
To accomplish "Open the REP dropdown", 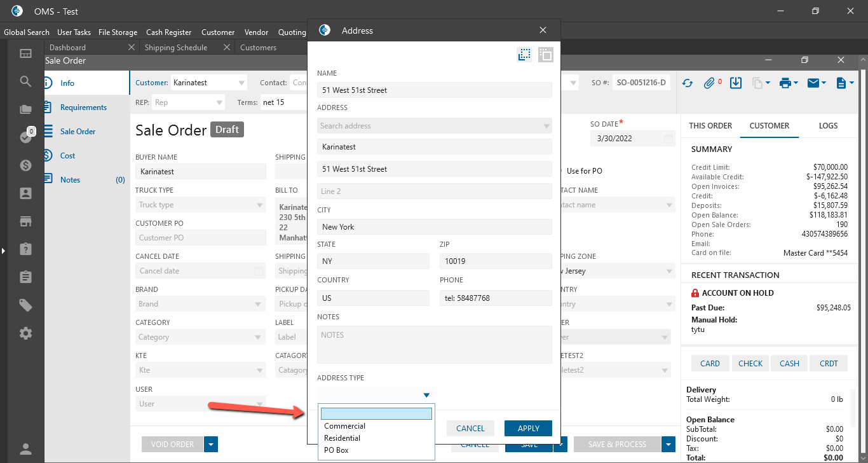I will pyautogui.click(x=188, y=102).
